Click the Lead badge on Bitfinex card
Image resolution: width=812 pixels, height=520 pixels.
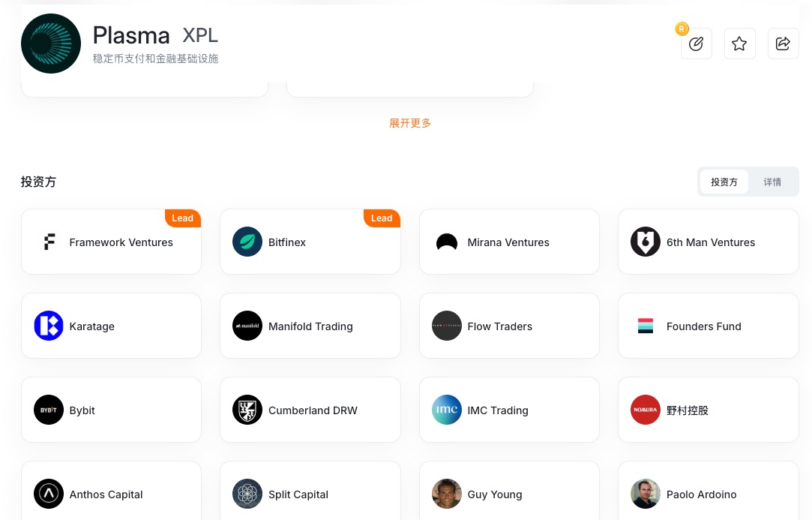point(382,218)
